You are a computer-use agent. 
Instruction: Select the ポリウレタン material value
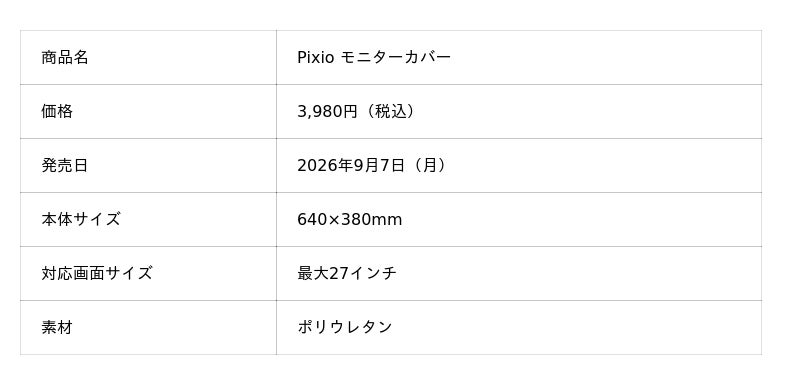point(344,327)
